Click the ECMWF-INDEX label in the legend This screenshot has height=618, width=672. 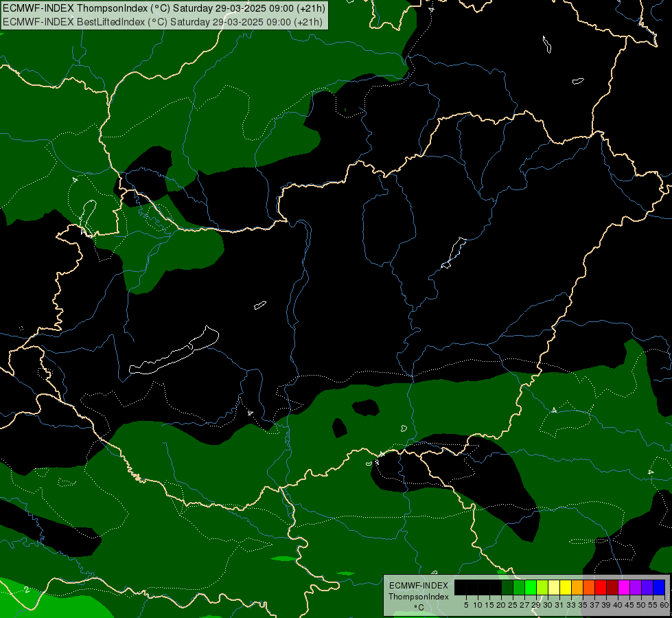[x=419, y=586]
